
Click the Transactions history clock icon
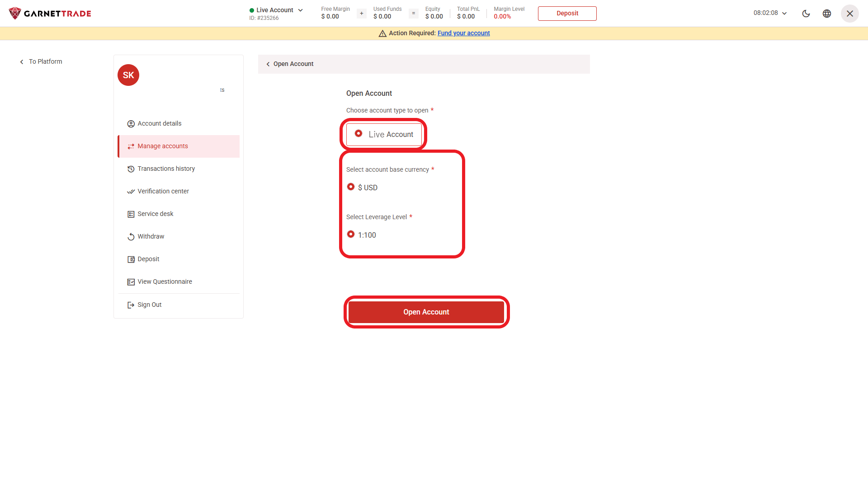pyautogui.click(x=131, y=169)
